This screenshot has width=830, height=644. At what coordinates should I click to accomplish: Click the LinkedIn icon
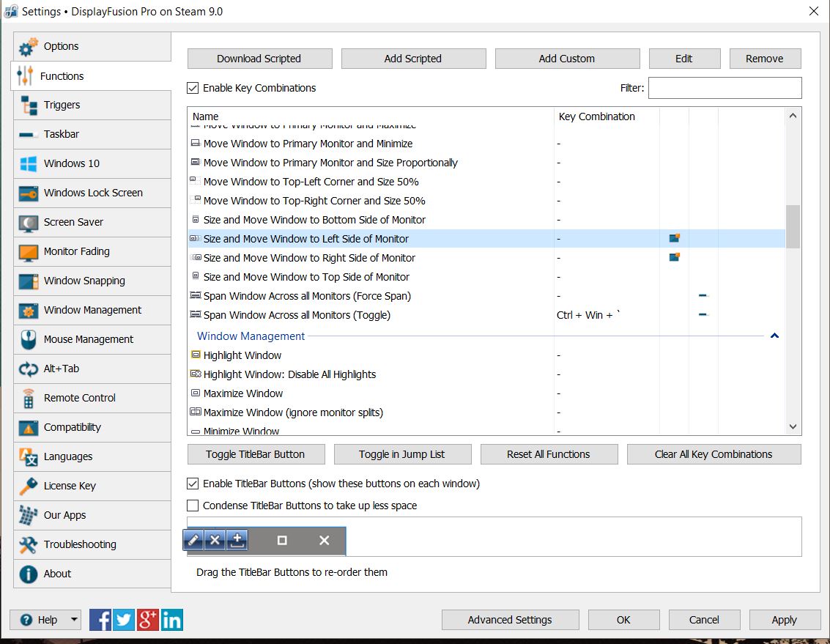[172, 620]
